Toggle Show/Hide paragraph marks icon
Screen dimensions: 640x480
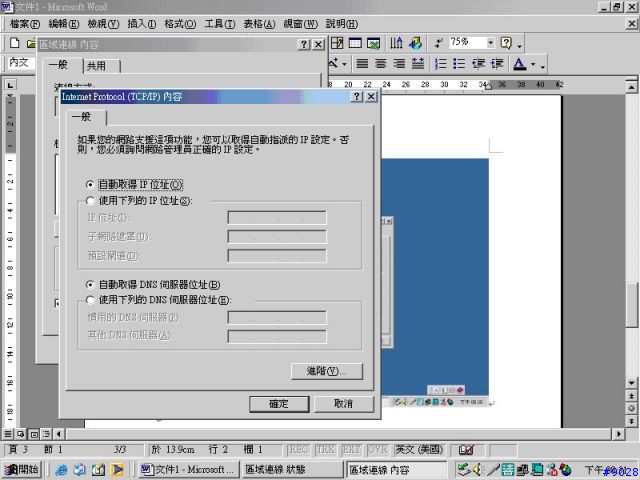(x=439, y=43)
